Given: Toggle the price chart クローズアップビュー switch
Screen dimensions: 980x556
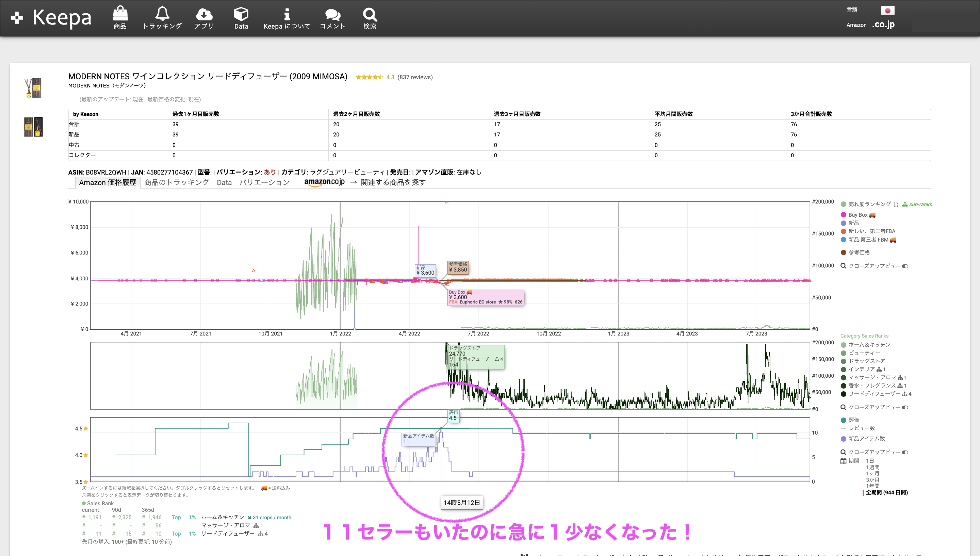Looking at the screenshot, I should (x=905, y=266).
